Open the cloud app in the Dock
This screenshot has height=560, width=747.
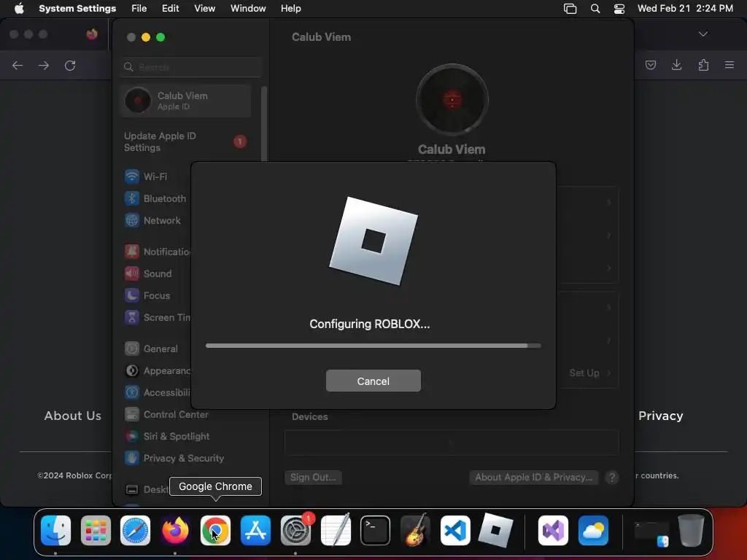593,531
